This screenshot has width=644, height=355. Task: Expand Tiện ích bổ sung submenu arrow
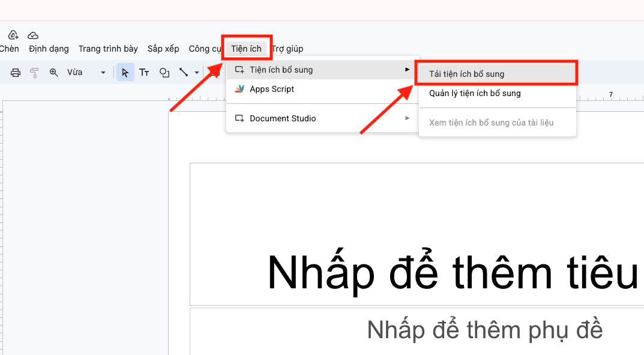click(x=407, y=70)
